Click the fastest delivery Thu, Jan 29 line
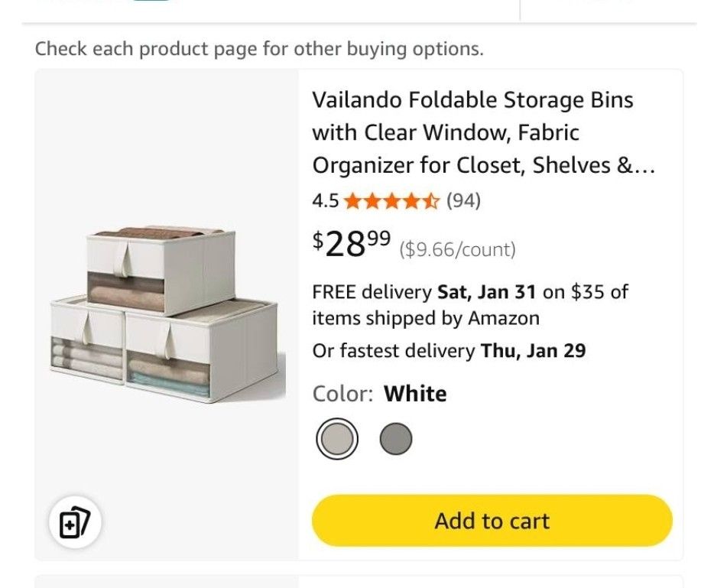 tap(449, 351)
